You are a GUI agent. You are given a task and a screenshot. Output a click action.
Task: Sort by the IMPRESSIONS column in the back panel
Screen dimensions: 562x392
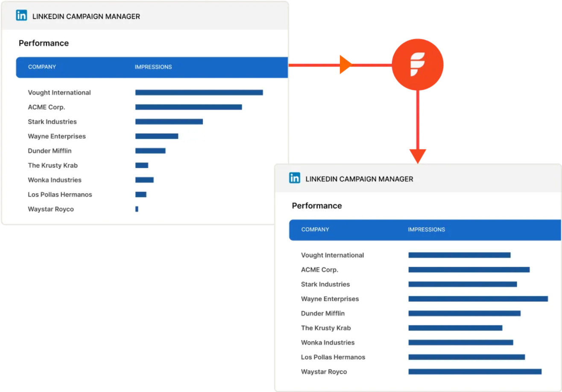point(153,67)
